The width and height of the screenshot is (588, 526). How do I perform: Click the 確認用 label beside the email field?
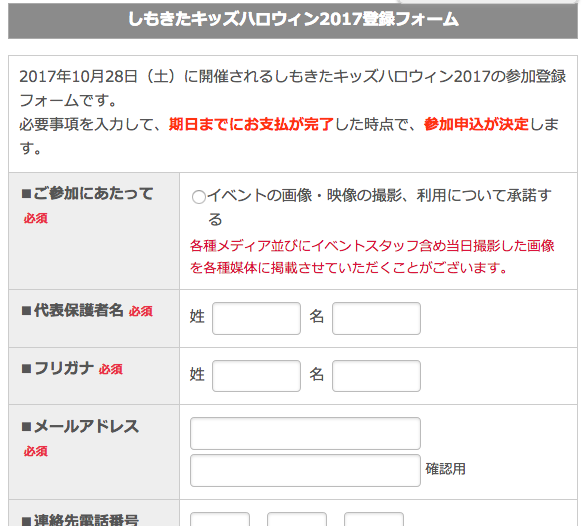(x=446, y=469)
